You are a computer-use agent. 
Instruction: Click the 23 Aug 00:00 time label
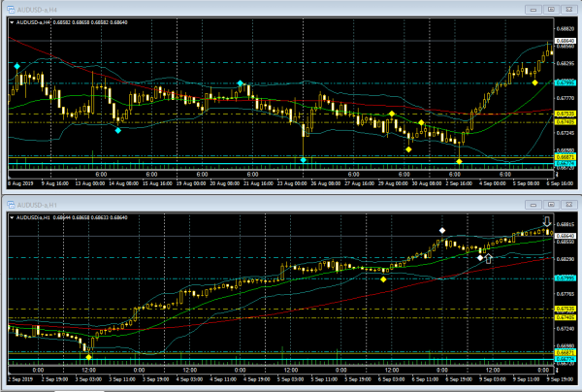(292, 183)
